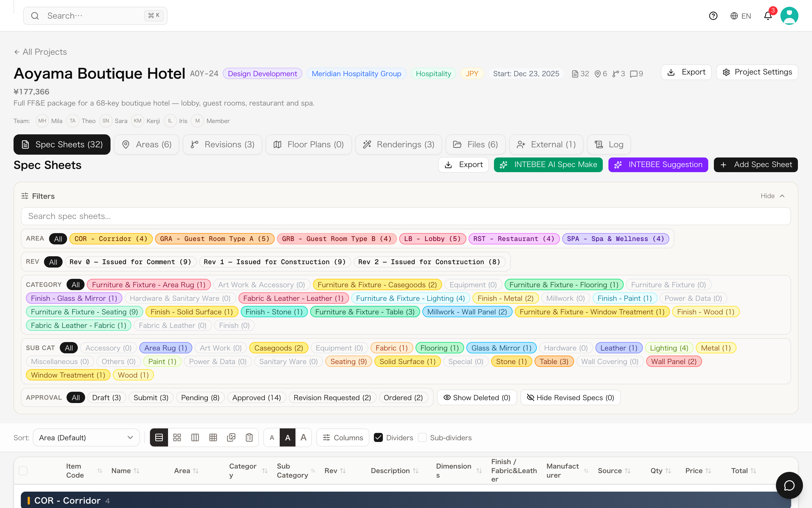
Task: Open the help question mark icon
Action: pos(713,16)
